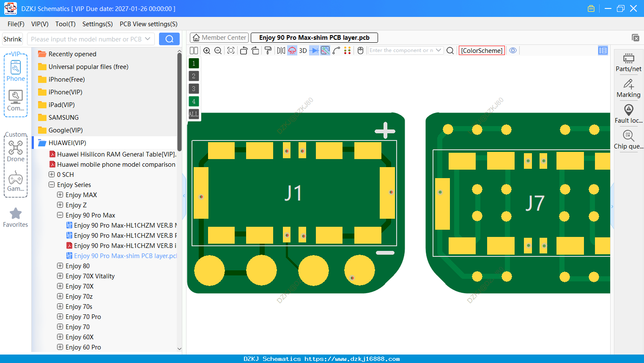Show PCB layer 4
Screen dimensions: 644x363
[x=194, y=102]
